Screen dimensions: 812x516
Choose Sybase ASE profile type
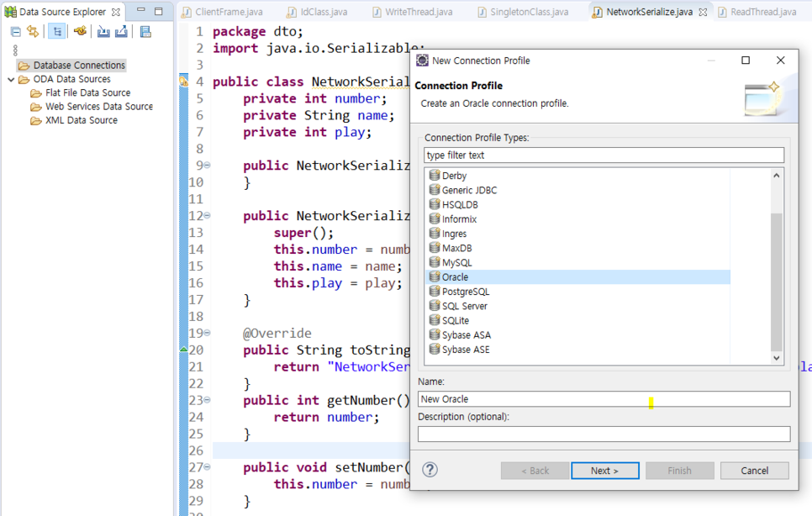pyautogui.click(x=577, y=350)
